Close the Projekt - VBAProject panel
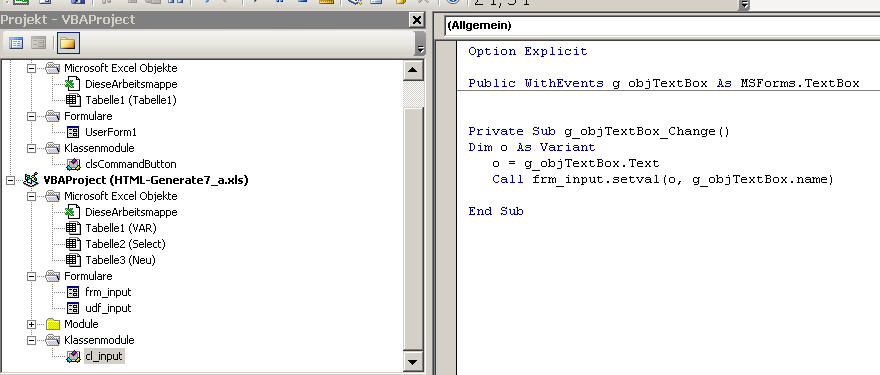Viewport: 880px width, 375px height. (x=416, y=20)
